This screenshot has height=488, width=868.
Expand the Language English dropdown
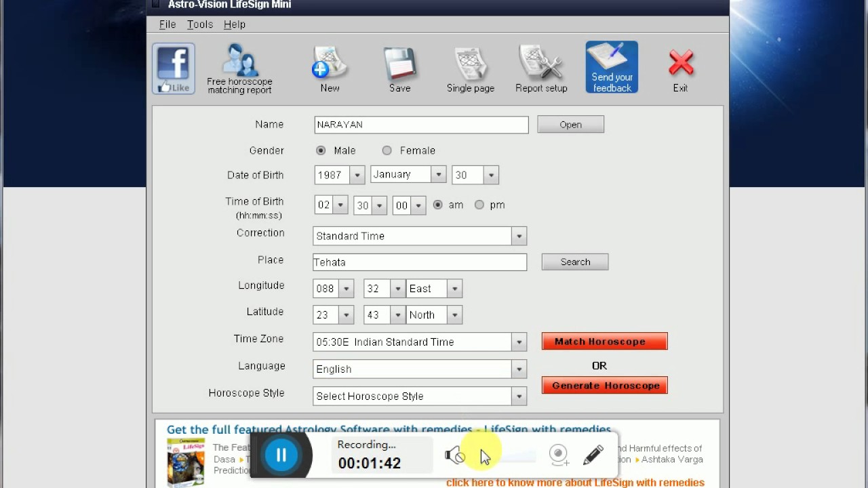click(519, 369)
